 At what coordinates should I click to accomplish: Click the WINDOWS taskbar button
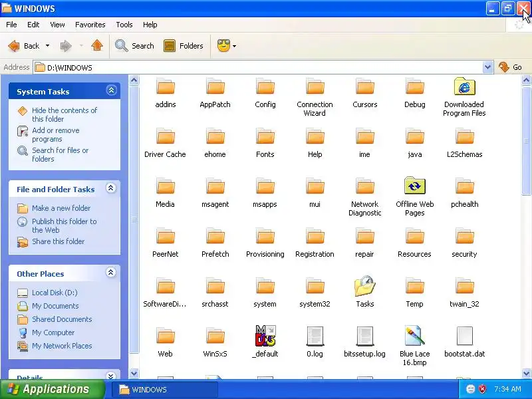point(165,389)
